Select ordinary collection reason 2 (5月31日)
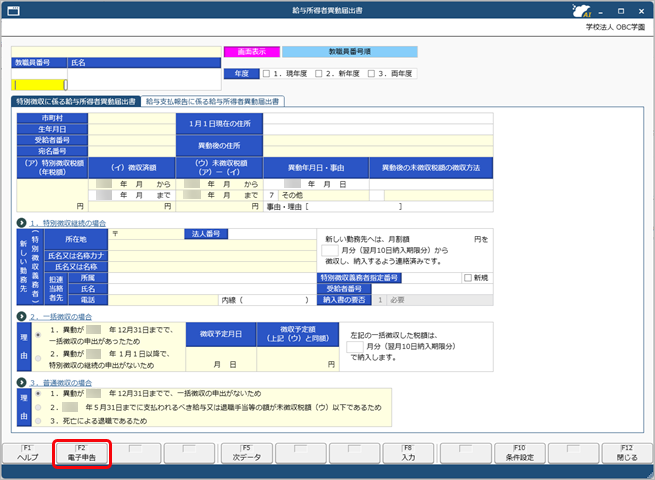 tap(38, 407)
